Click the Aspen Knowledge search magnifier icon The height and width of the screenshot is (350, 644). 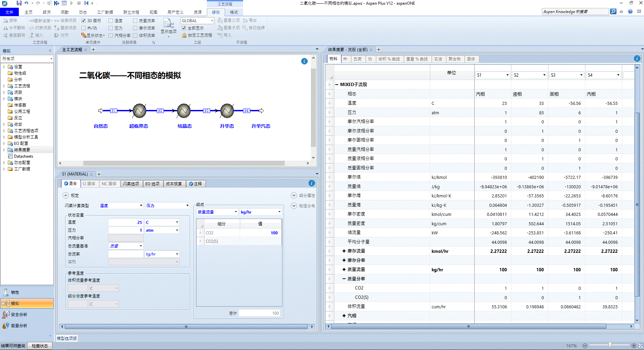613,11
